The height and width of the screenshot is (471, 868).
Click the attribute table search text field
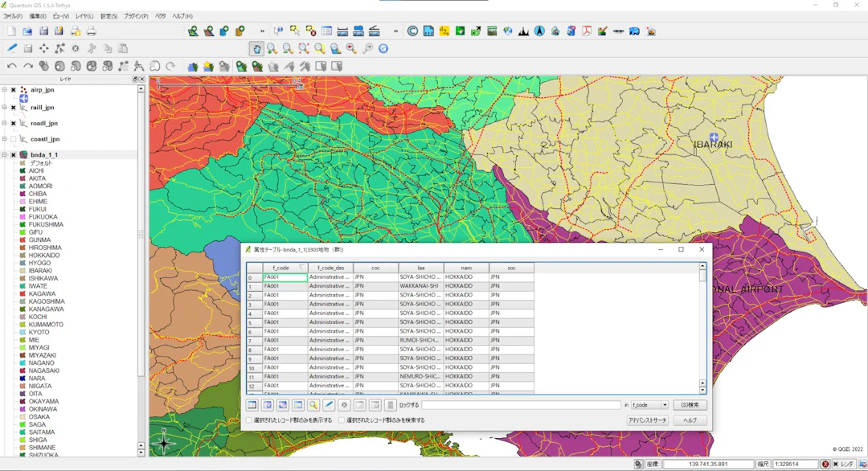(521, 405)
